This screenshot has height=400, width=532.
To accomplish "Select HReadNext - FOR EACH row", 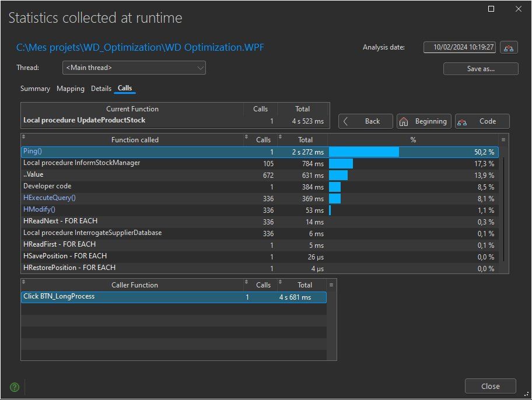I will tap(260, 222).
